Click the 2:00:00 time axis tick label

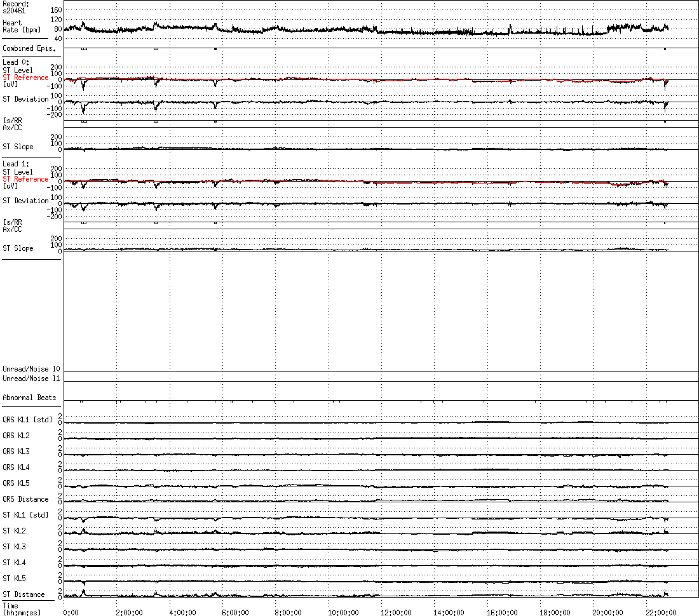click(x=130, y=612)
